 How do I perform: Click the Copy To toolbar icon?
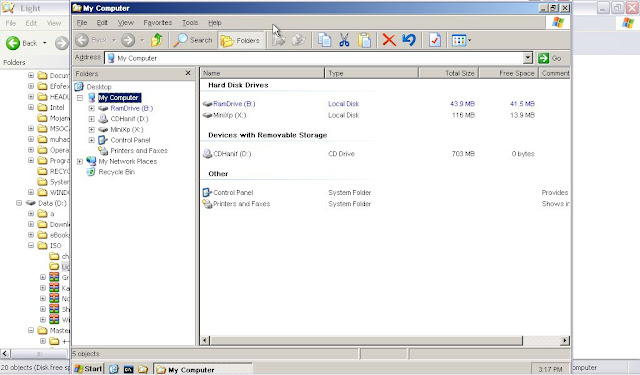pos(299,40)
